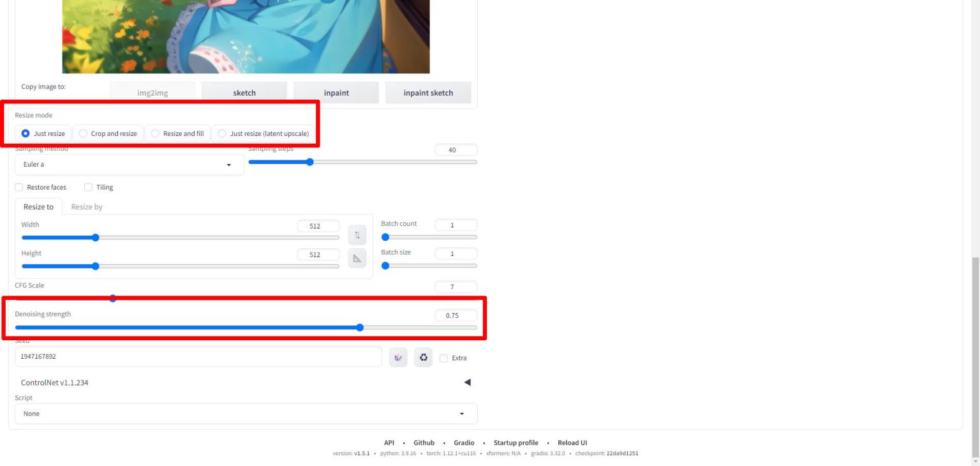Enable the Restore faces checkbox

click(x=19, y=187)
